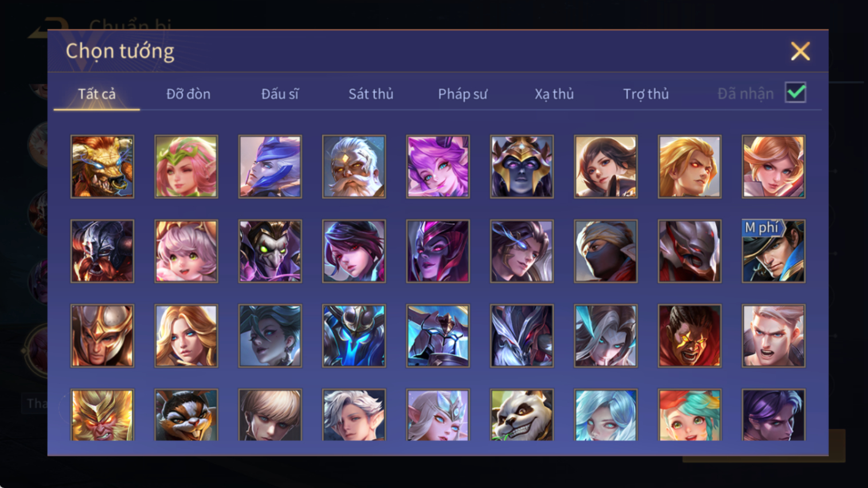Close the Chọn tướng dialog
Image resolution: width=868 pixels, height=488 pixels.
[x=800, y=52]
